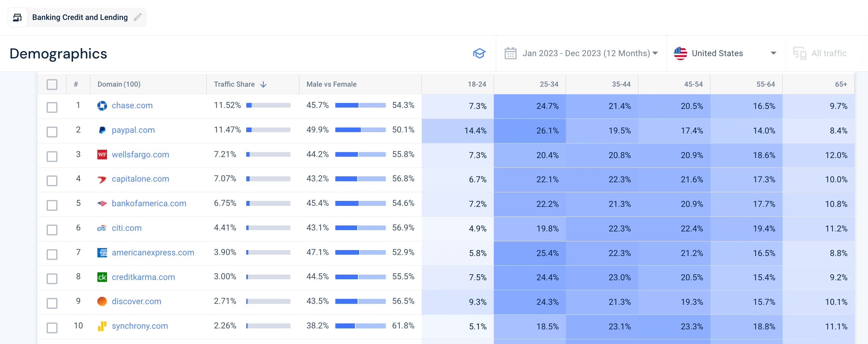Click the PayPal logo icon
868x344 pixels.
pos(102,130)
